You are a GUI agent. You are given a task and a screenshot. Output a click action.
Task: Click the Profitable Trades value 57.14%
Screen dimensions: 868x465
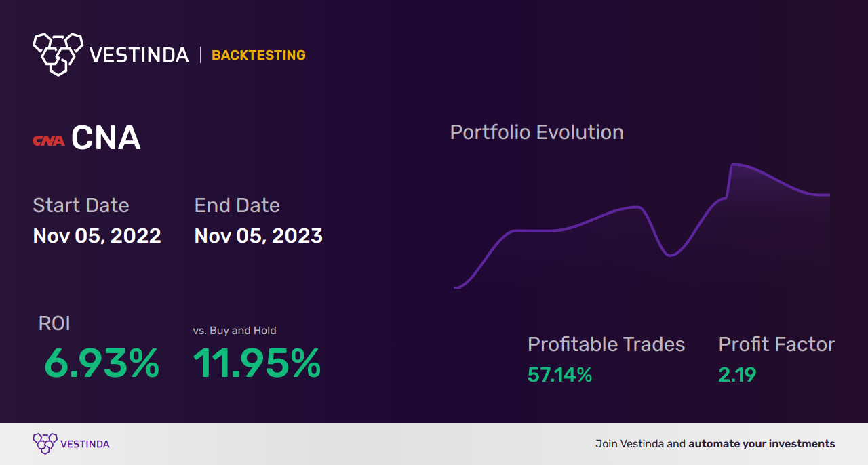pos(560,375)
